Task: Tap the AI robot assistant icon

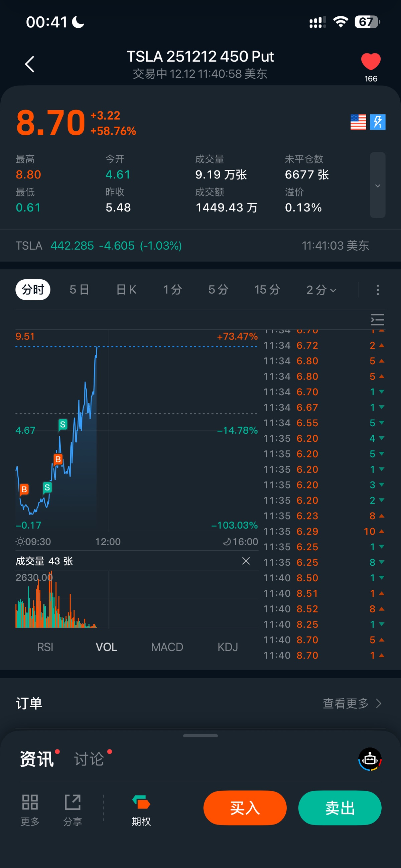Action: [370, 759]
